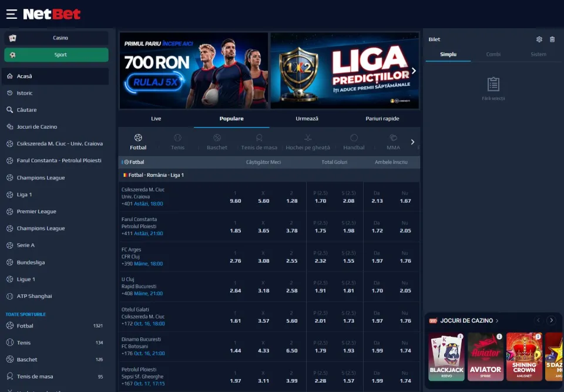The height and width of the screenshot is (392, 564).
Task: Select the Simplu bet slip tab
Action: point(448,54)
